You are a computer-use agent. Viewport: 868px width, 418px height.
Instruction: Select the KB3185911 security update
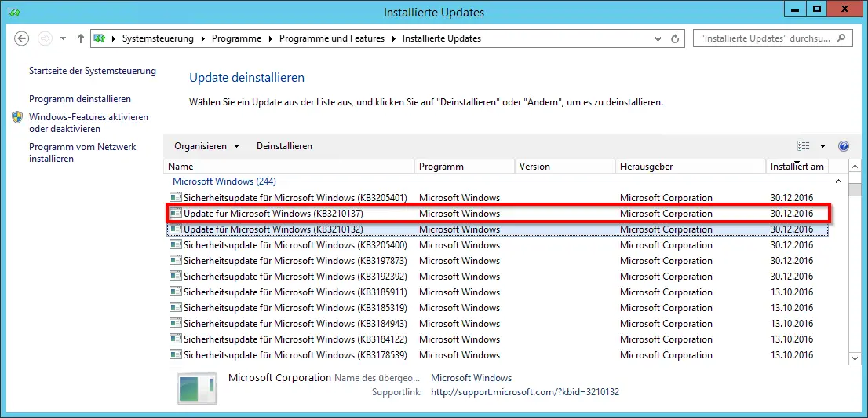click(498, 292)
